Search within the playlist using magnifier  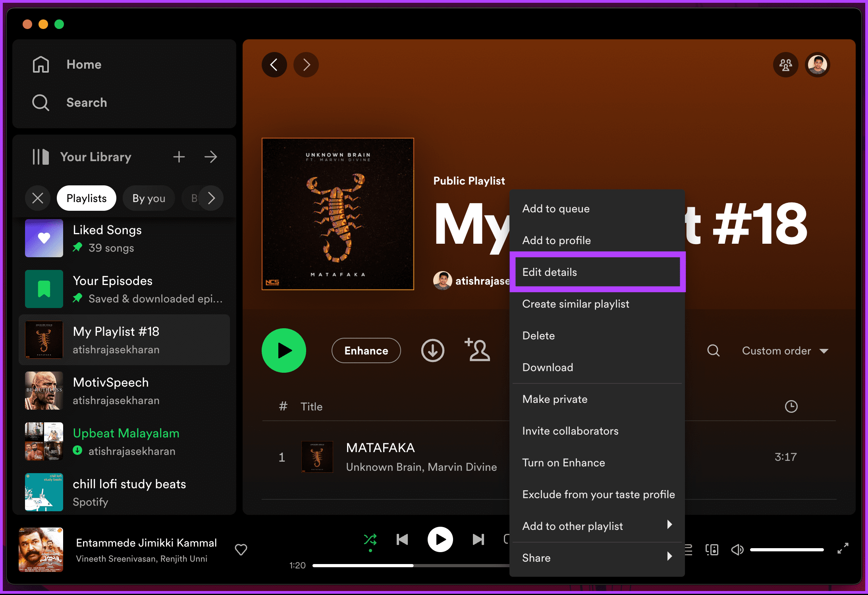pyautogui.click(x=713, y=350)
